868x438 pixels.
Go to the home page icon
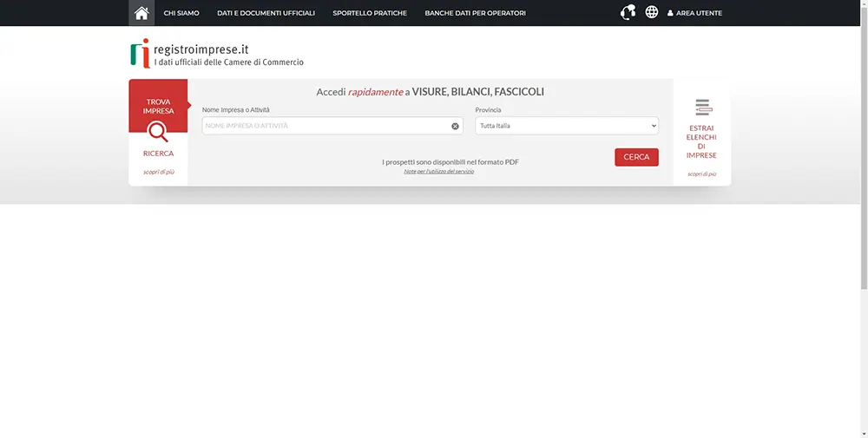coord(141,13)
